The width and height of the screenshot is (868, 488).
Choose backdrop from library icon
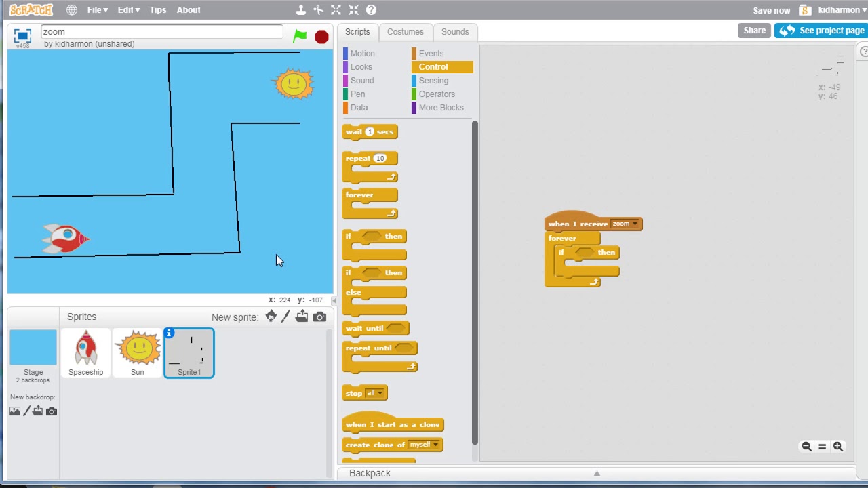[x=15, y=411]
